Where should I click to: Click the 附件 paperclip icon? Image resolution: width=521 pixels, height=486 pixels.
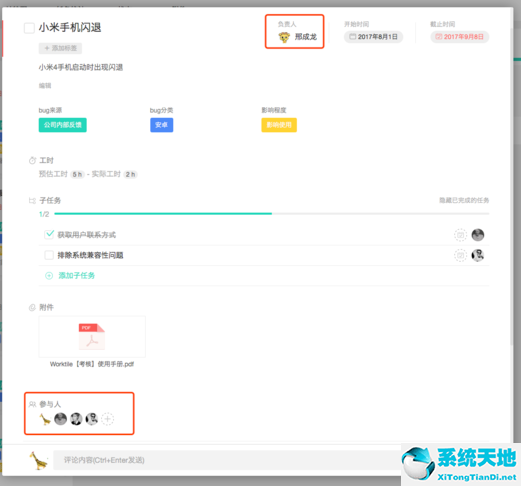click(x=32, y=307)
